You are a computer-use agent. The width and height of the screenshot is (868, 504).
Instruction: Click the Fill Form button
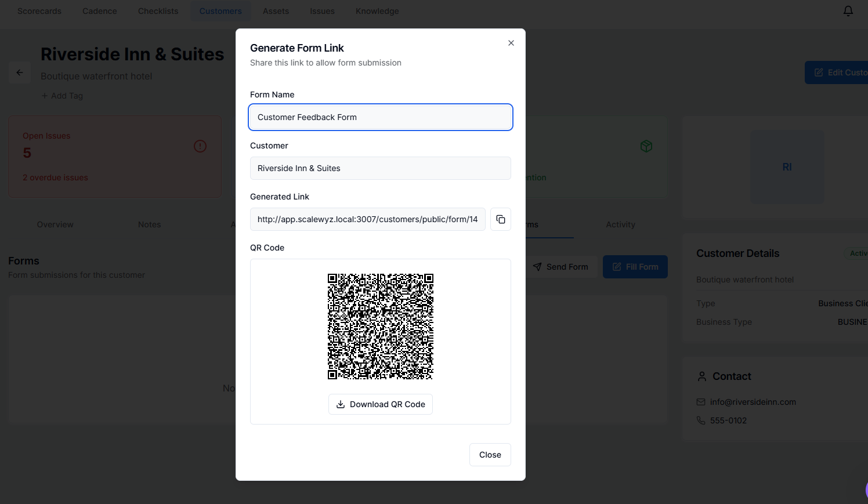[x=635, y=267]
